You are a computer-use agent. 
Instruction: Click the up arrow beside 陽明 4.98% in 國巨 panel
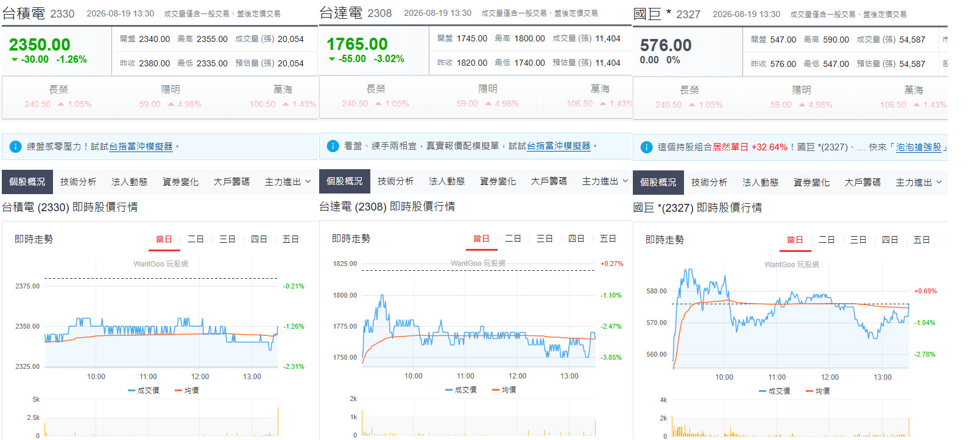point(802,105)
